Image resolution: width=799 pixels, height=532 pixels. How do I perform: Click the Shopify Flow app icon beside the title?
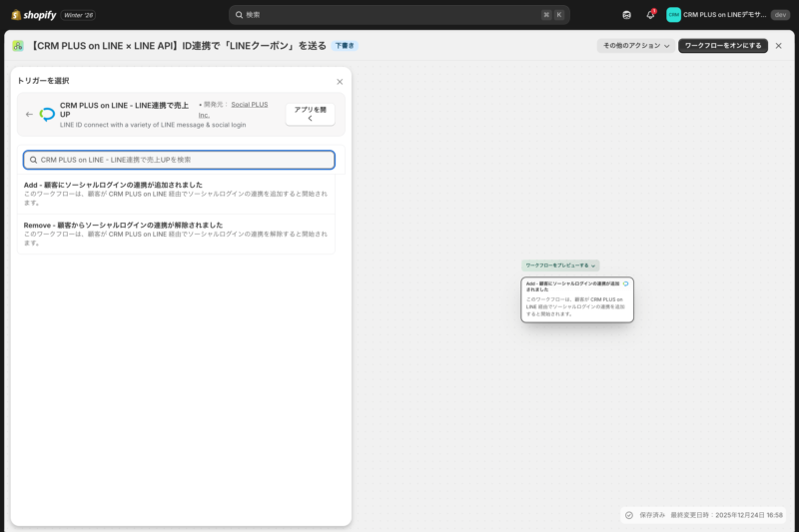pos(18,46)
